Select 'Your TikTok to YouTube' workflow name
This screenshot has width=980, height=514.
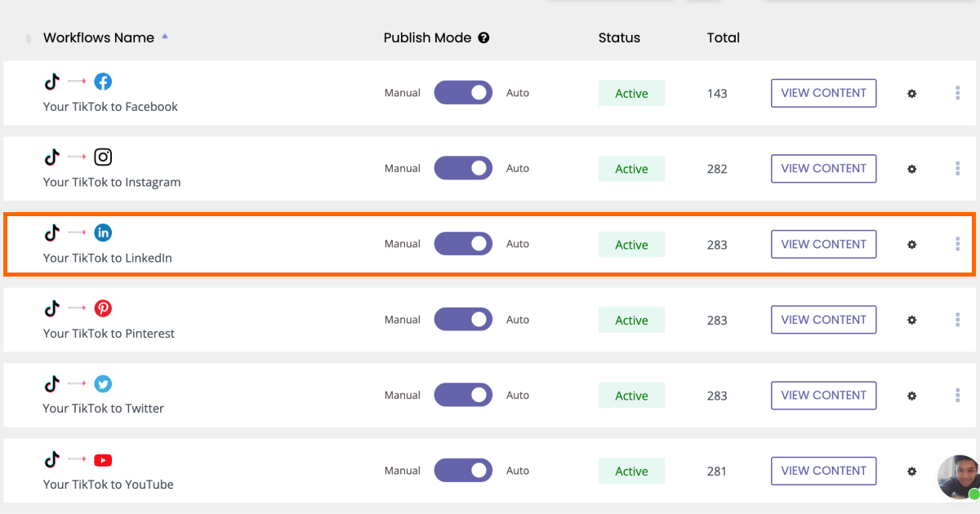[109, 485]
